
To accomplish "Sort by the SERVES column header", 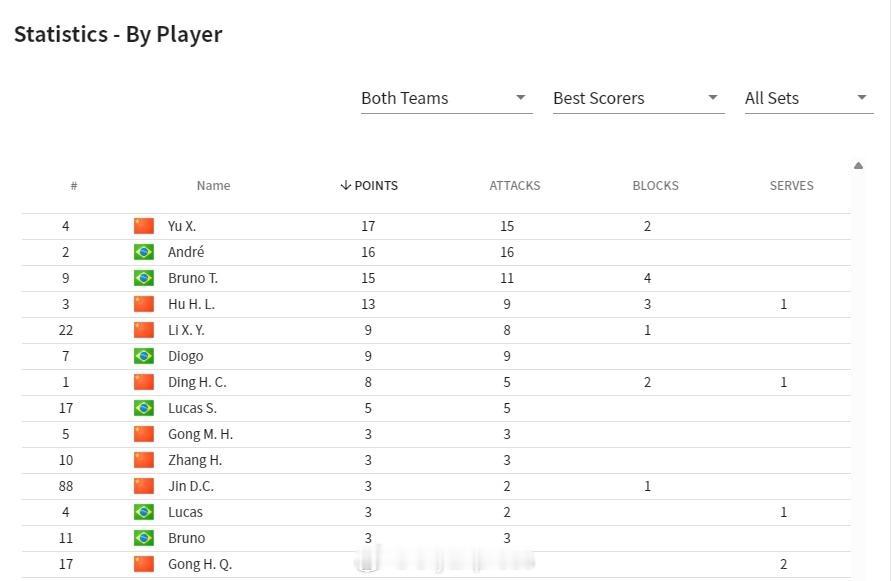I will [792, 185].
